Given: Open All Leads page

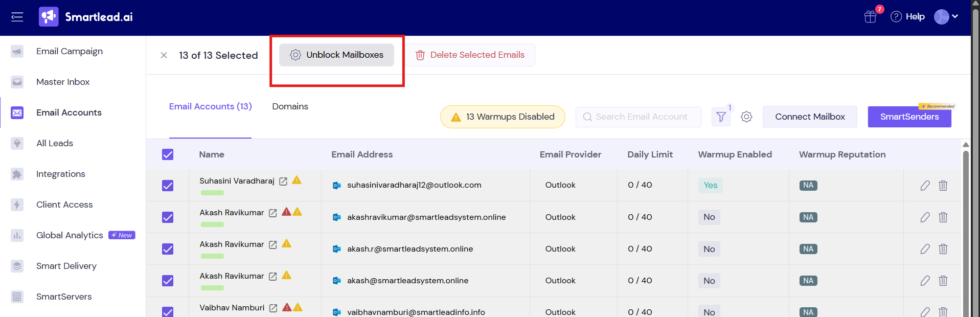Looking at the screenshot, I should (55, 143).
